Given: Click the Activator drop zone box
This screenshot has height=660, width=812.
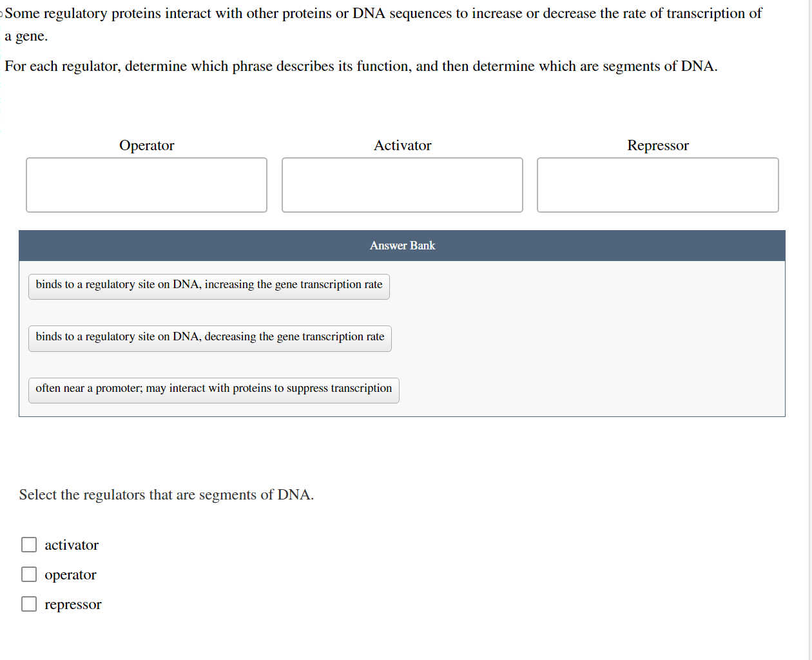Looking at the screenshot, I should (x=402, y=185).
